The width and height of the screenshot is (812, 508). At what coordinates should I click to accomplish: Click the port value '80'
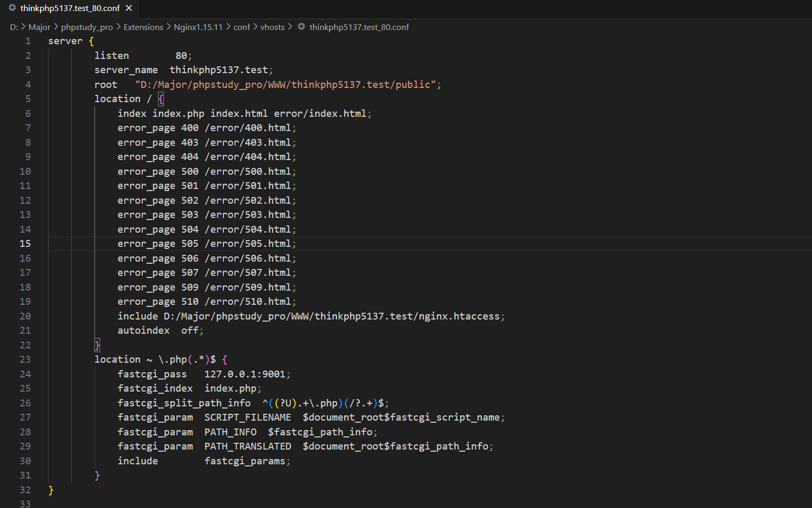181,56
